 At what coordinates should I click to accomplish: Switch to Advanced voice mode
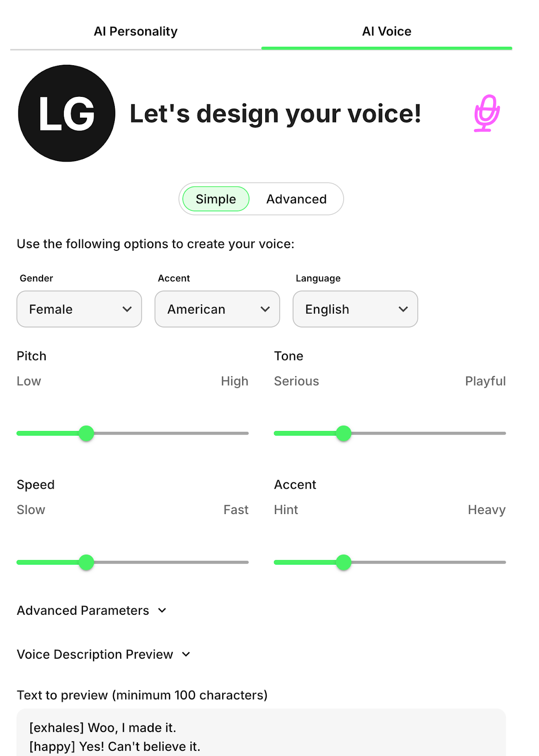click(x=296, y=199)
